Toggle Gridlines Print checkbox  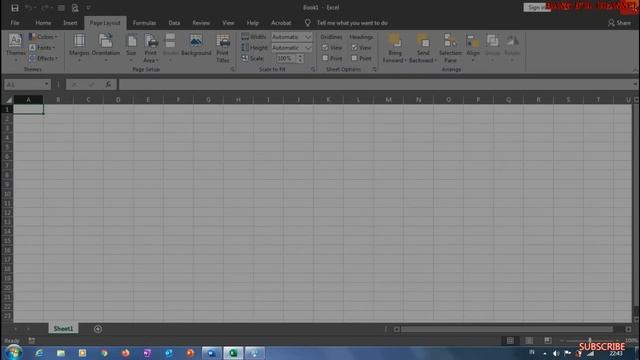[x=325, y=58]
